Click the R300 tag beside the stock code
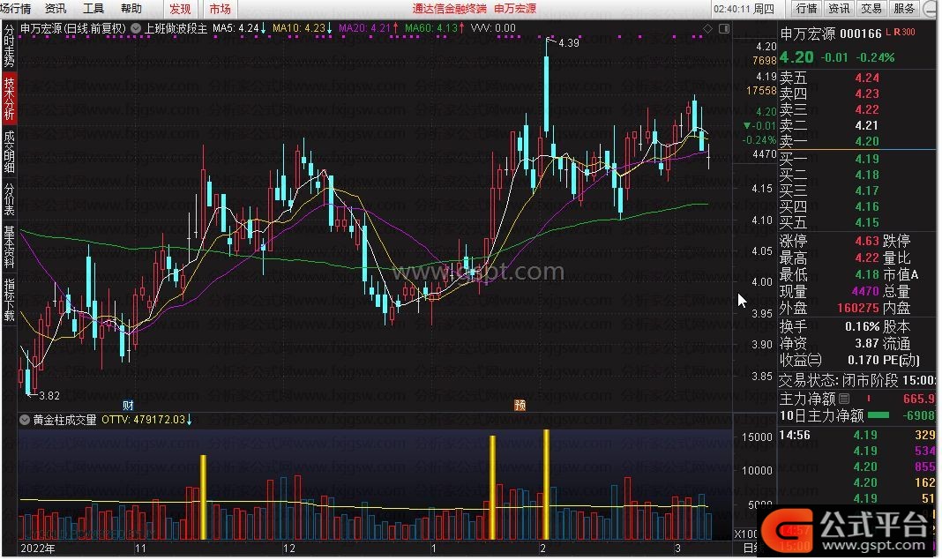The width and height of the screenshot is (942, 560). 905,32
